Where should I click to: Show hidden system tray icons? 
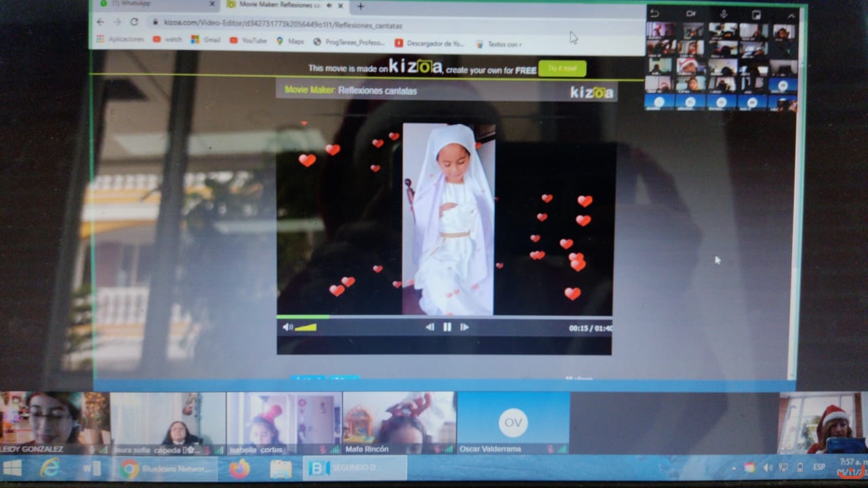click(x=733, y=468)
